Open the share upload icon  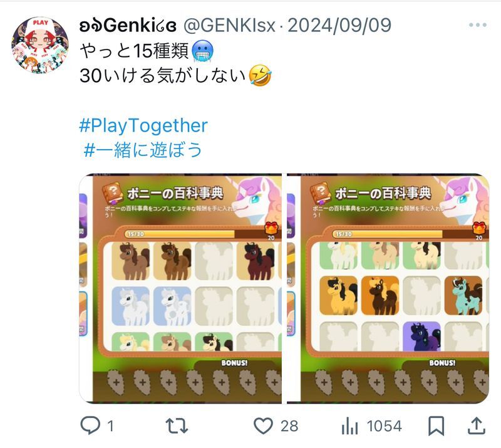coord(477,425)
